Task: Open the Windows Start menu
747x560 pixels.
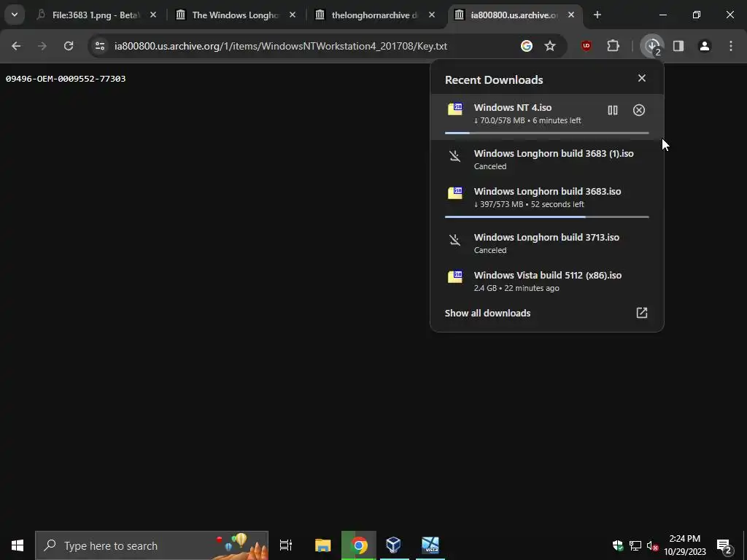Action: coord(18,545)
